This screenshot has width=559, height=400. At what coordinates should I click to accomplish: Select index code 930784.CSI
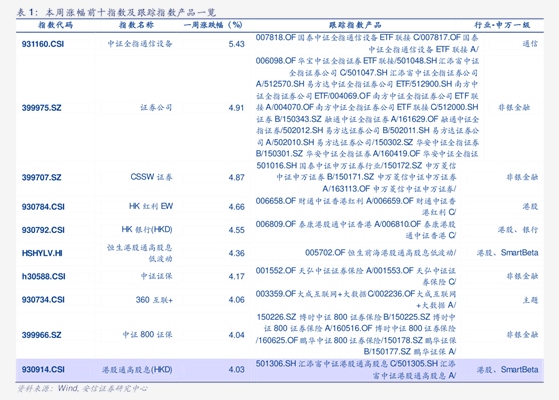[43, 207]
